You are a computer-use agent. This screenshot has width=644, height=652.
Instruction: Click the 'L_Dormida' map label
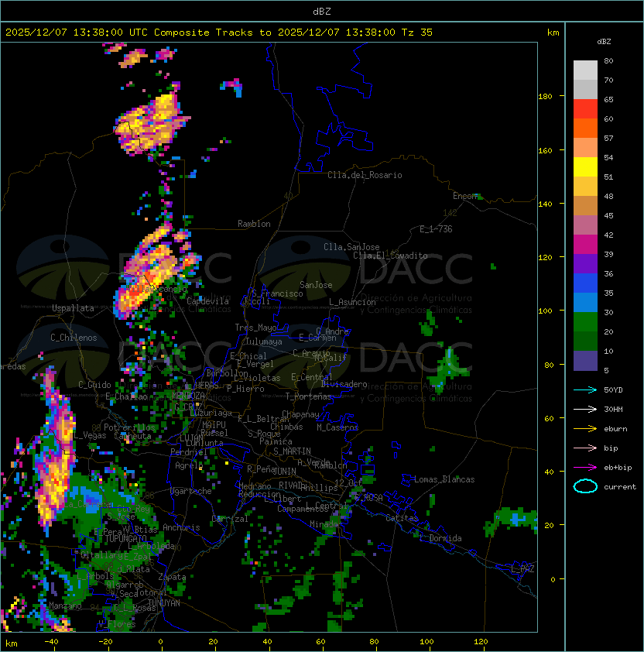(440, 538)
